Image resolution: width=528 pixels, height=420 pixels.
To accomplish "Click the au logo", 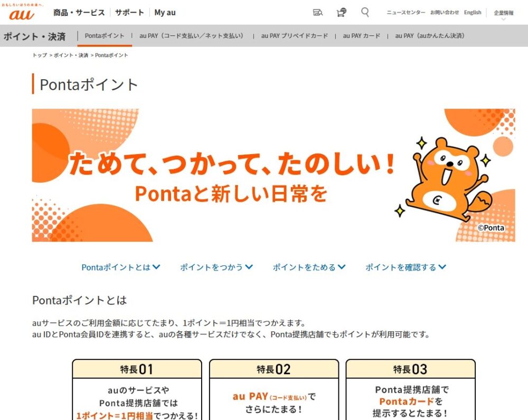I will (22, 14).
